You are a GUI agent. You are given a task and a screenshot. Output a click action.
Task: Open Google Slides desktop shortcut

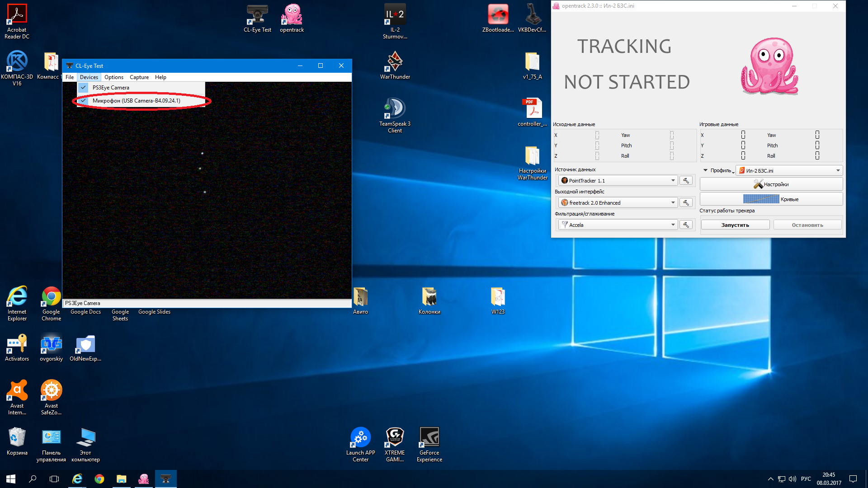[154, 312]
